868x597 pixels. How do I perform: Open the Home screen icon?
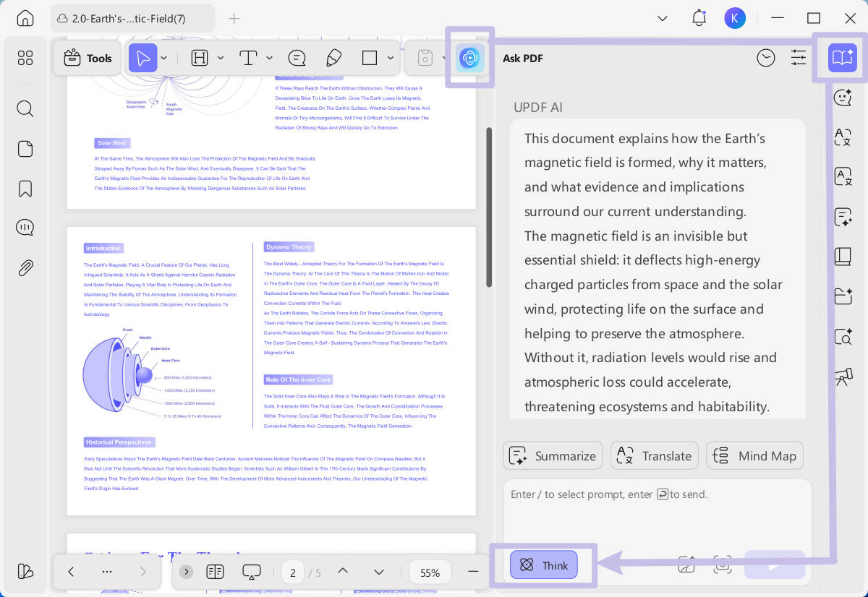(x=25, y=18)
